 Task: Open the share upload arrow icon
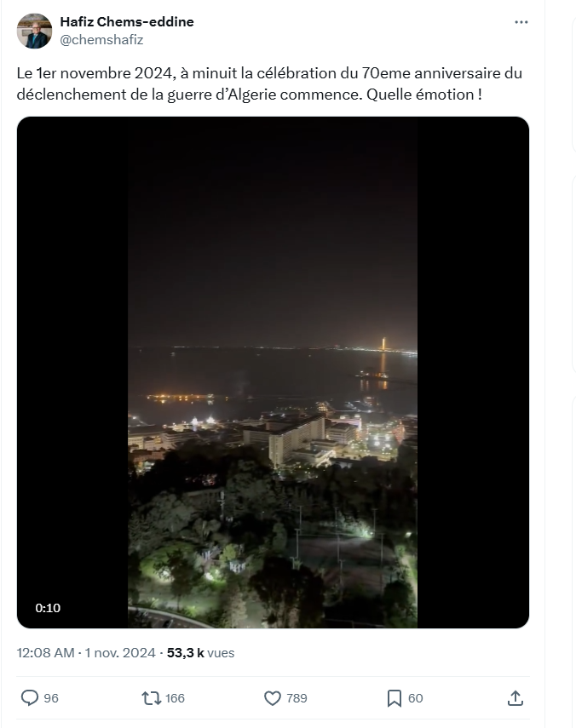[x=516, y=697]
